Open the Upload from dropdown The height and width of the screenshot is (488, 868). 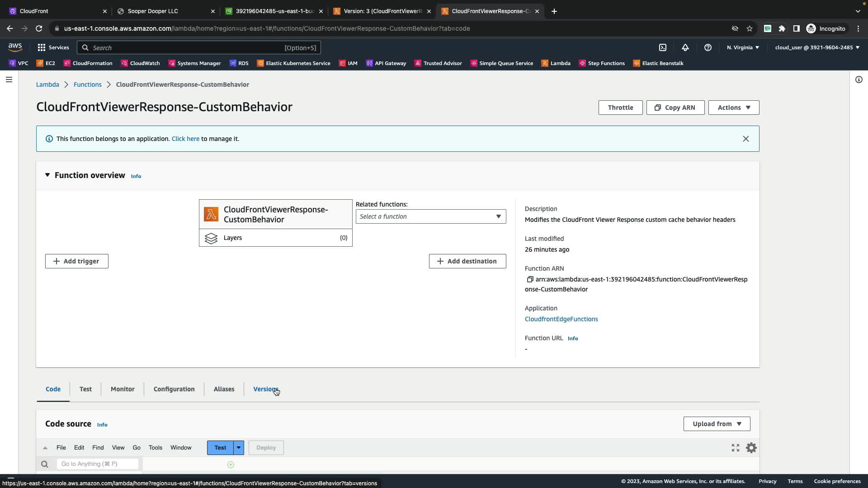click(717, 424)
